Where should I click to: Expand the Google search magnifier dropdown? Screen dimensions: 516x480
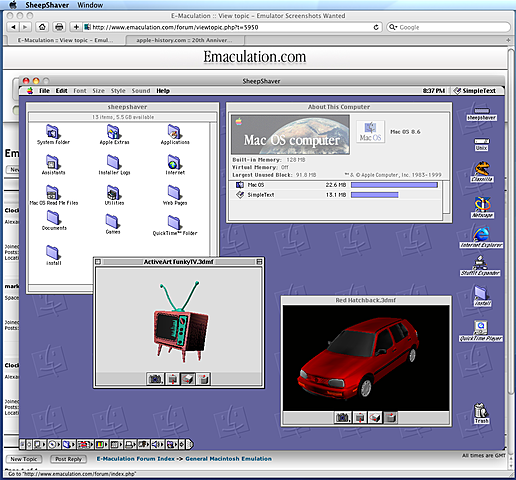[x=393, y=27]
